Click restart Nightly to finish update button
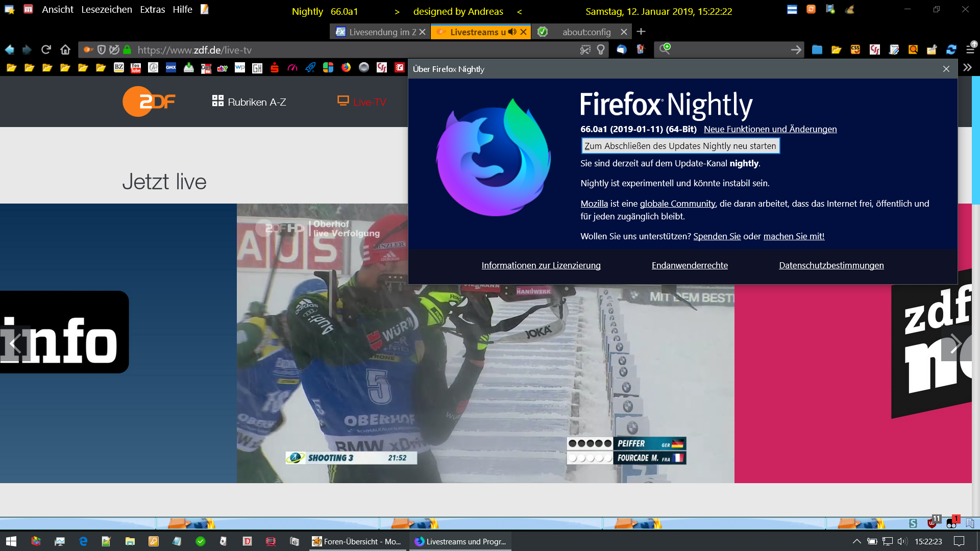This screenshot has width=980, height=551. (680, 146)
